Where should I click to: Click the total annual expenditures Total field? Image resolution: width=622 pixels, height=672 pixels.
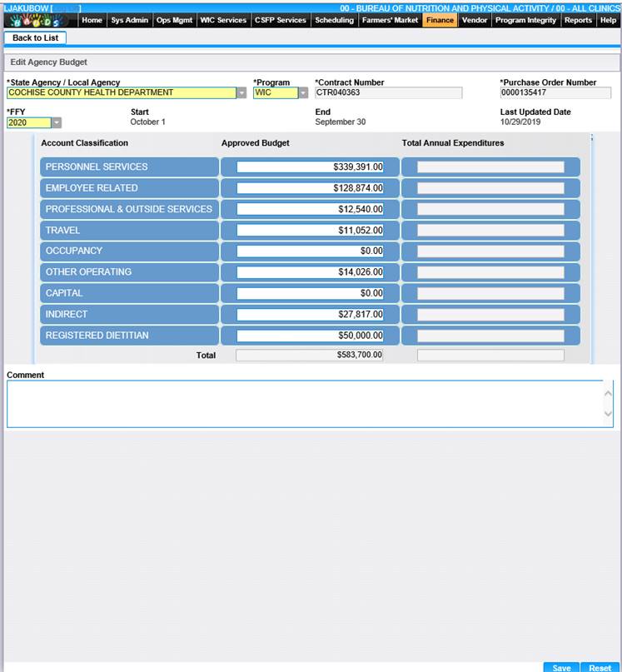coord(490,355)
